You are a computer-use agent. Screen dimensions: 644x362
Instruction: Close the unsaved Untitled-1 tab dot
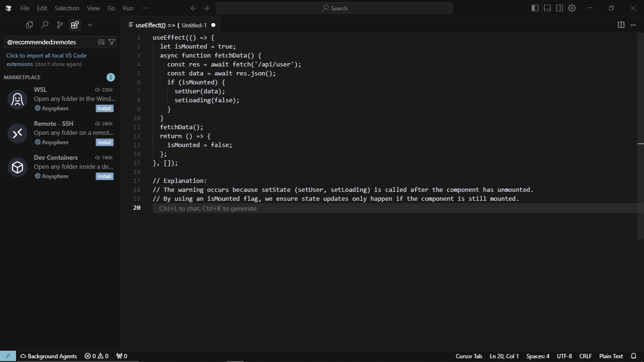point(213,25)
